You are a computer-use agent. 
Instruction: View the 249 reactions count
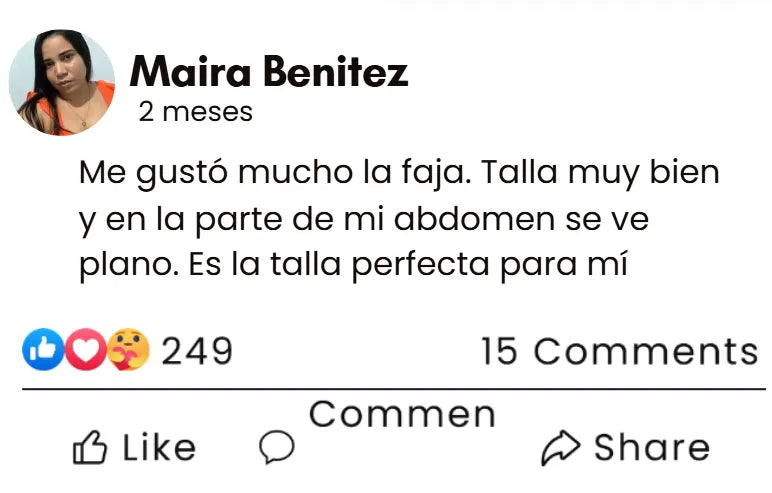coord(197,351)
